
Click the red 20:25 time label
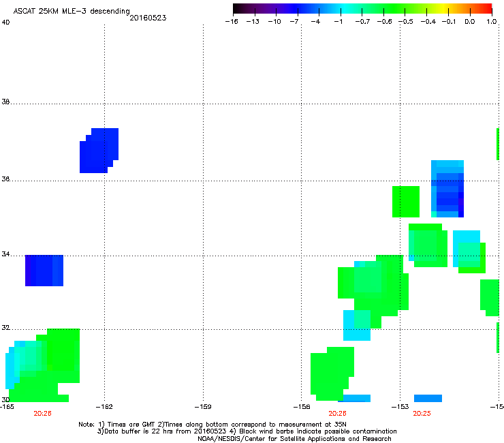tap(422, 414)
